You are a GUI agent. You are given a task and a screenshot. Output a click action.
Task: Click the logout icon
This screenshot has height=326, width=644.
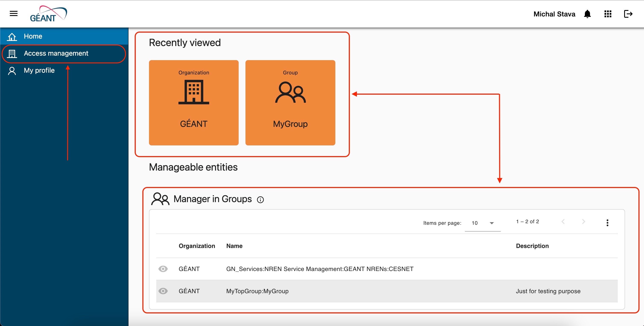pos(628,14)
